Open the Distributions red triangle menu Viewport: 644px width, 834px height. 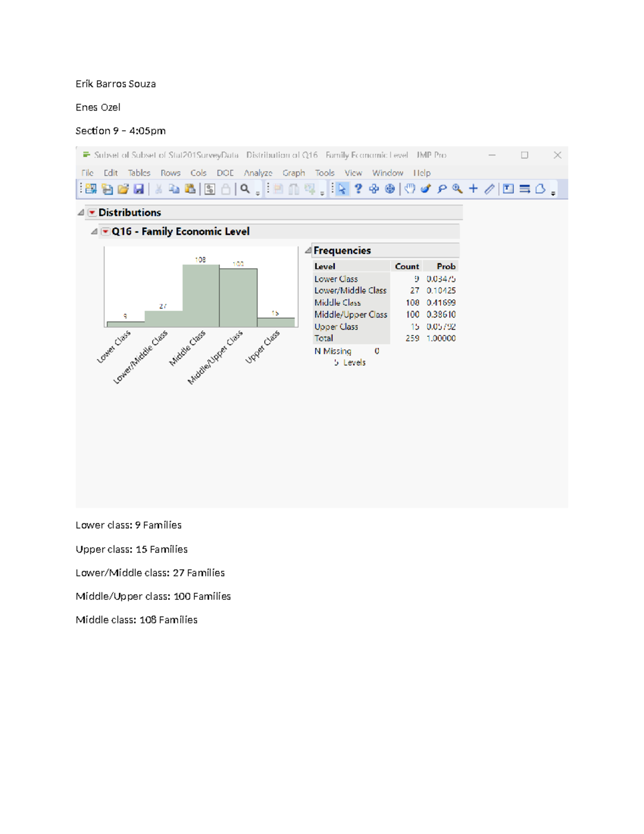(x=92, y=213)
